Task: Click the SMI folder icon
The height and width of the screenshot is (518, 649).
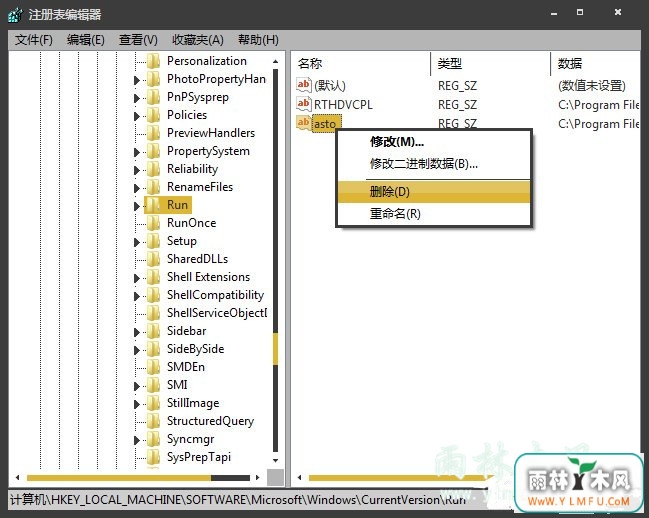Action: (154, 385)
